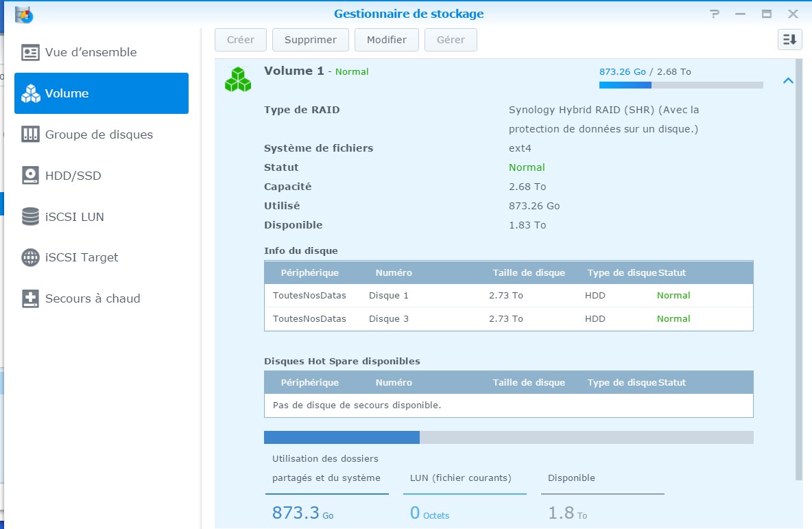
Task: Select the Volume cubes icon in sidebar
Action: pyautogui.click(x=30, y=93)
